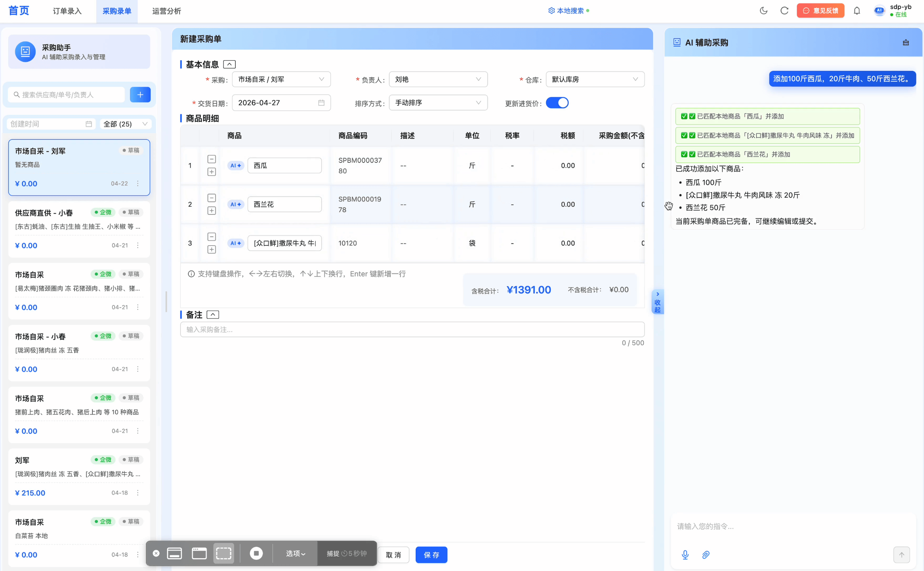Select capture selection mode icon

point(224,553)
